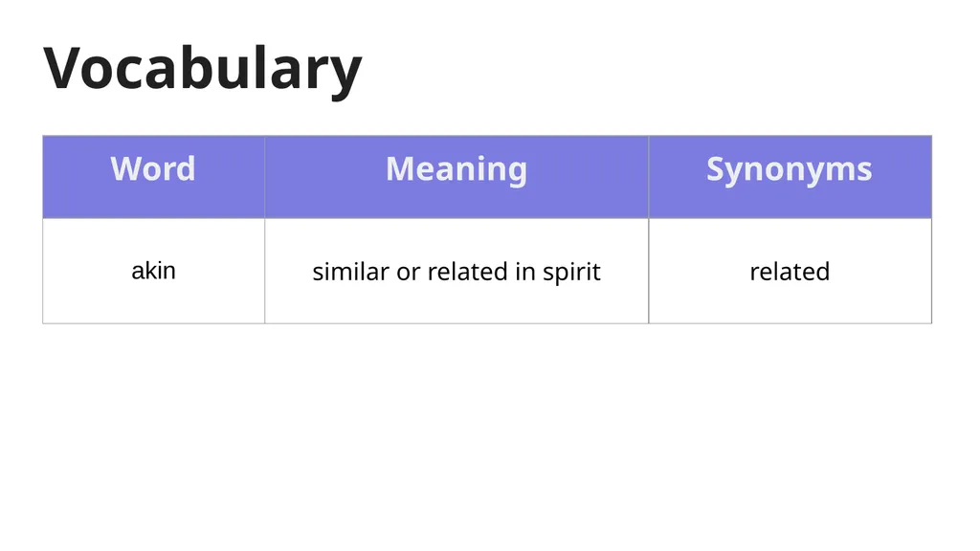Select the cell containing akin
The height and width of the screenshot is (551, 980).
pyautogui.click(x=154, y=271)
